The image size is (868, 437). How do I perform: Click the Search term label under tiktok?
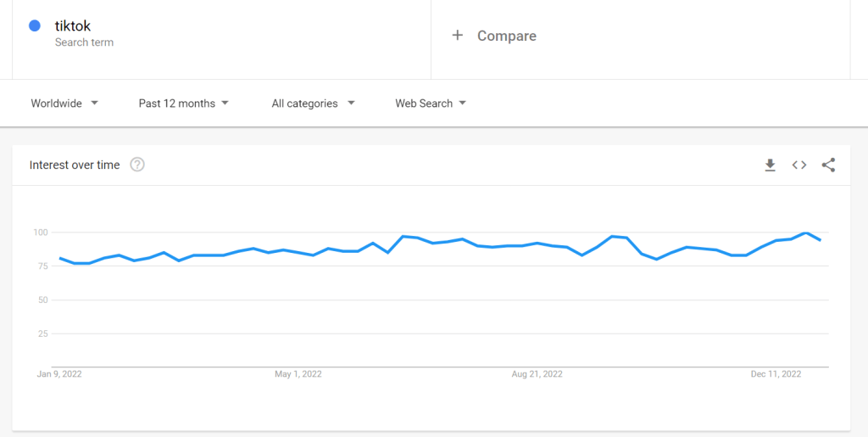pos(84,42)
